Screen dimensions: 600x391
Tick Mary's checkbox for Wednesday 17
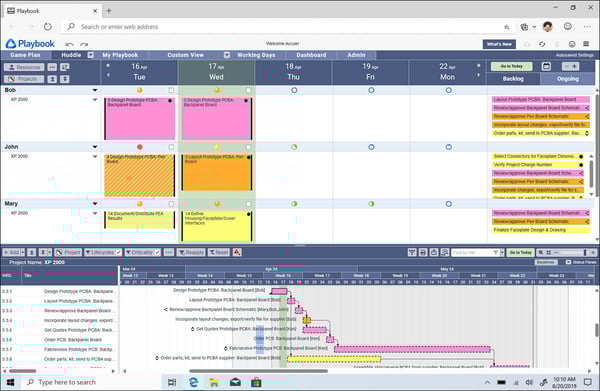(x=249, y=204)
